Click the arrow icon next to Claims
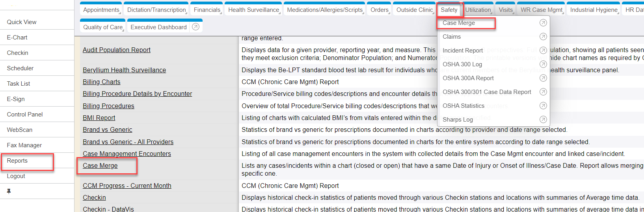The height and width of the screenshot is (212, 644). point(543,37)
